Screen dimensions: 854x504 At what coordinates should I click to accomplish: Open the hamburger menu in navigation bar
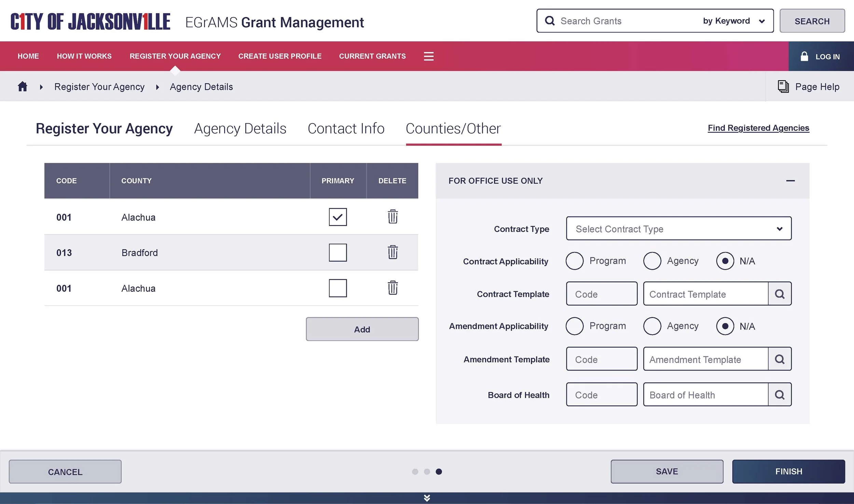click(428, 56)
